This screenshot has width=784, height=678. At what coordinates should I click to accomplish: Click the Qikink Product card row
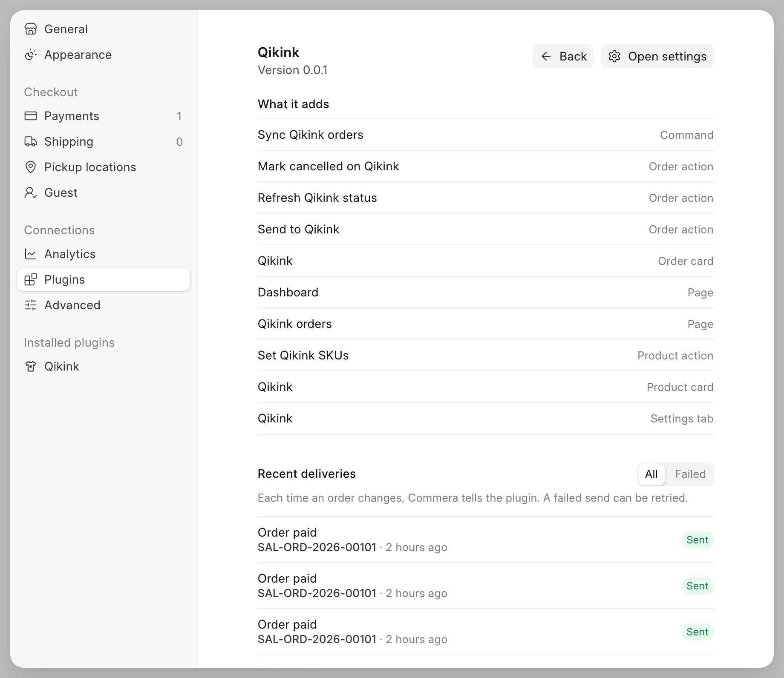tap(486, 387)
